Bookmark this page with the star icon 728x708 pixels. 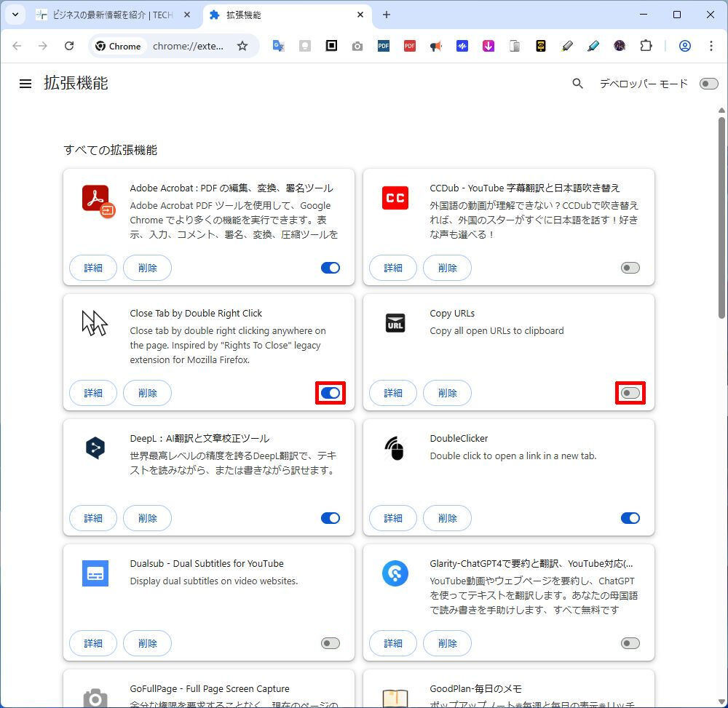tap(242, 46)
